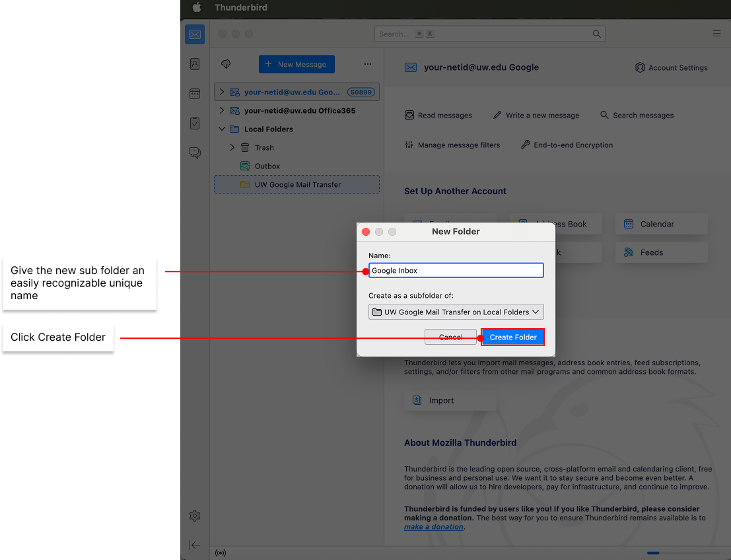This screenshot has width=731, height=560.
Task: Expand the your-netid@uw.edu Office365 account
Action: pos(222,111)
